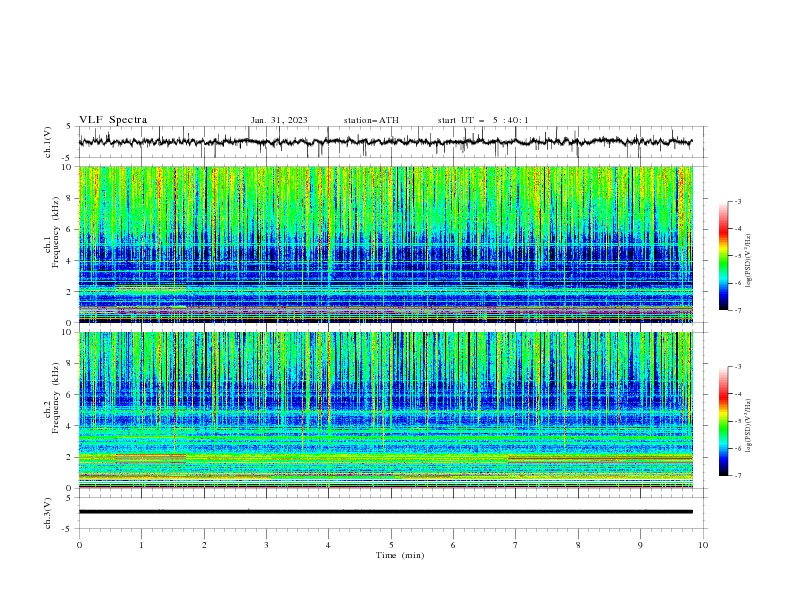Viewport: 792px width, 612px height.
Task: Click the ch.1 spectrogram color scale bar
Action: 724,256
